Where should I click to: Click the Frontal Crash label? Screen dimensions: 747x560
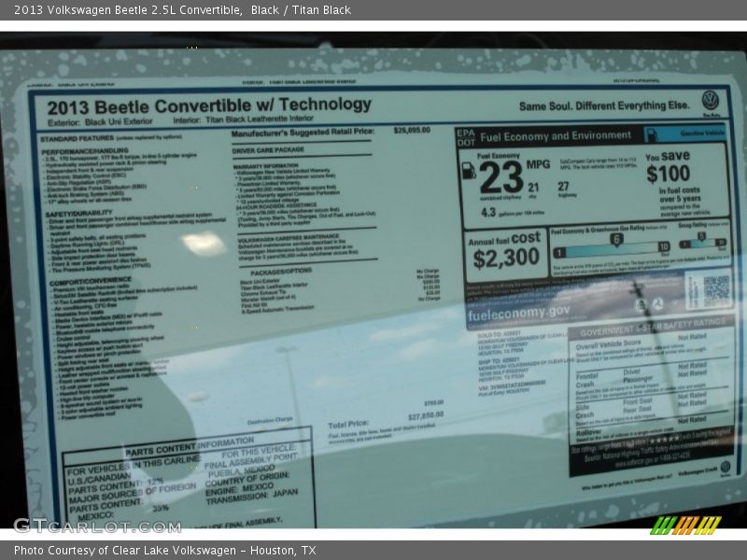click(587, 380)
